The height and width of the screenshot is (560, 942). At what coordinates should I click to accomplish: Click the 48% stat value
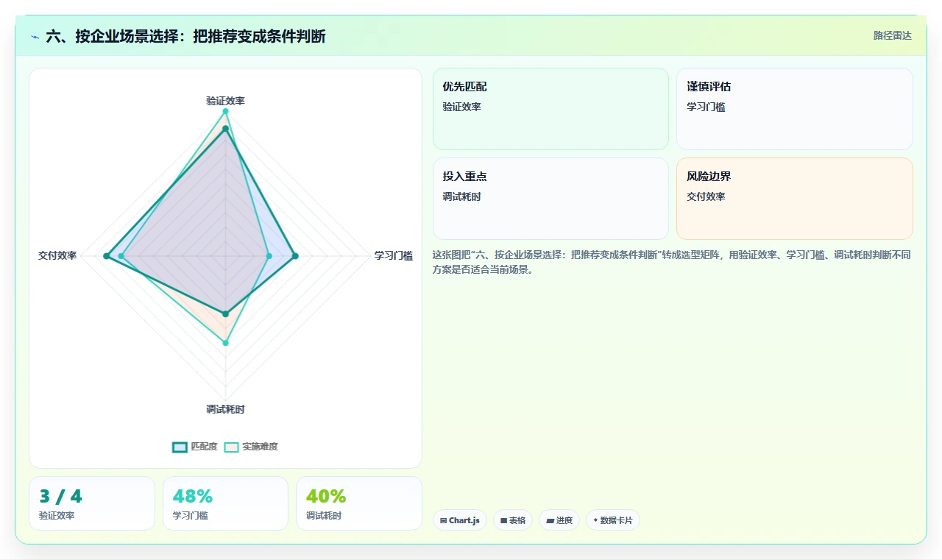tap(193, 497)
